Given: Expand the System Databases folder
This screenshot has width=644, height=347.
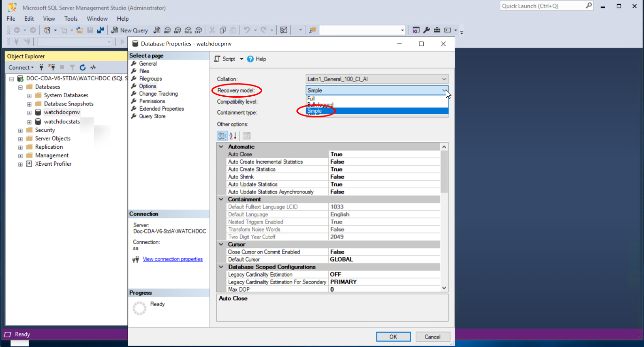Looking at the screenshot, I should click(29, 96).
